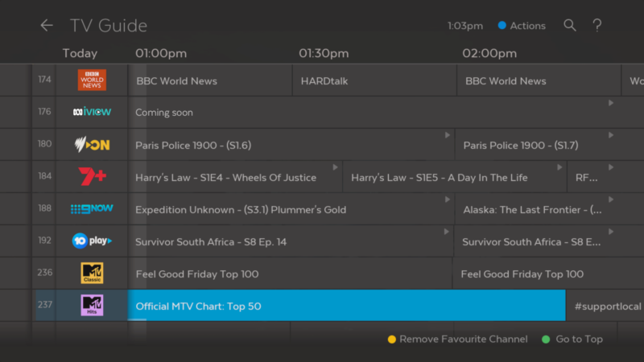
Task: Select Coming soon on channel 176
Action: point(370,113)
